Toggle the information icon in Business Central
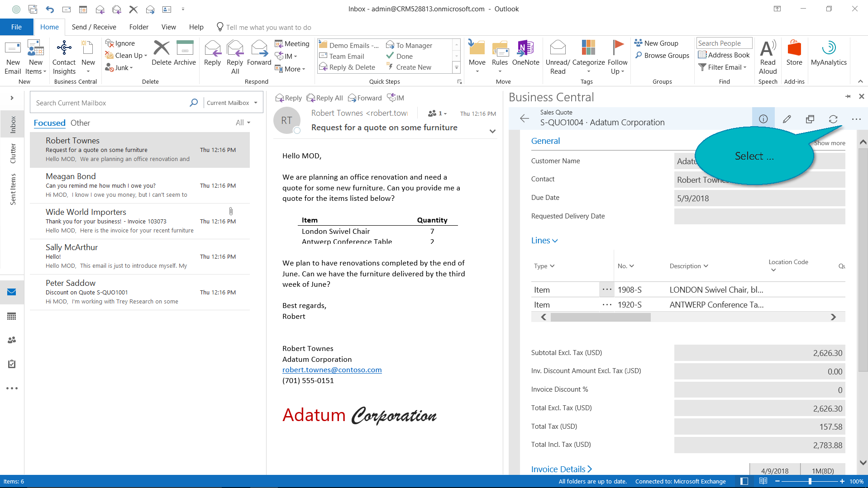Viewport: 868px width, 488px height. pyautogui.click(x=763, y=119)
